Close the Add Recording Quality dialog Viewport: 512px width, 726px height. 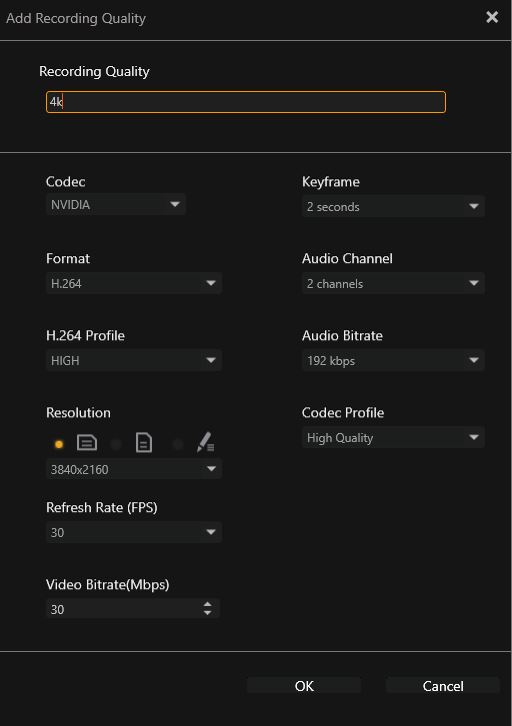click(492, 17)
